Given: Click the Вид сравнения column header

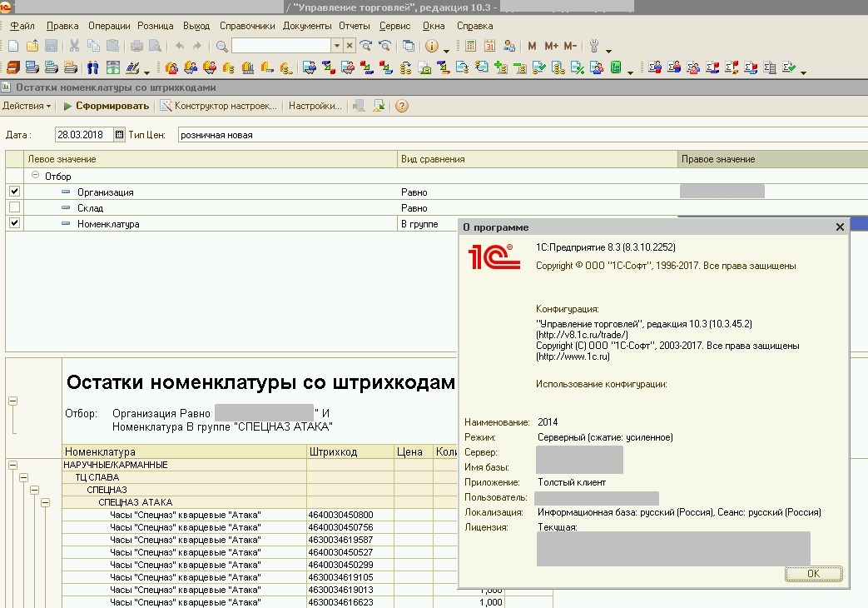Looking at the screenshot, I should 537,159.
